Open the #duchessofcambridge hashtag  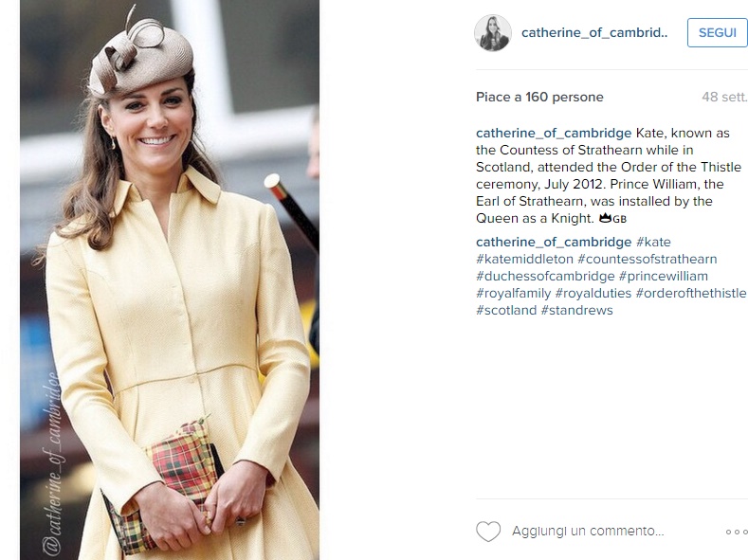pos(545,276)
